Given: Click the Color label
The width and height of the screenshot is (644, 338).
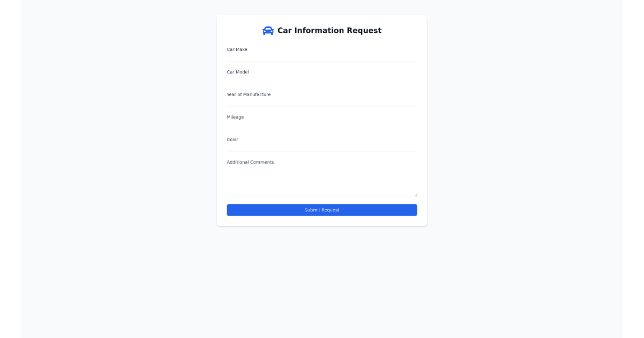Looking at the screenshot, I should click(232, 139).
